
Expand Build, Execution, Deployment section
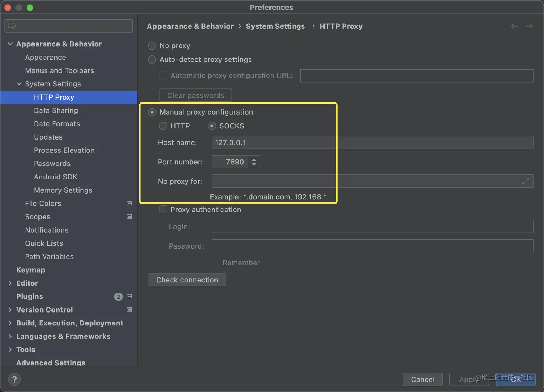[x=10, y=323]
